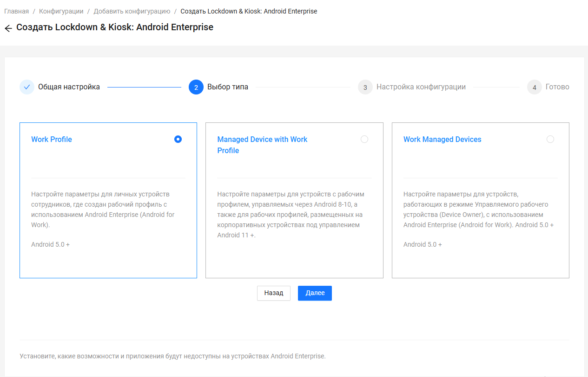Click step 3 circle Настройка конфигурации
Image resolution: width=588 pixels, height=377 pixels.
click(365, 87)
